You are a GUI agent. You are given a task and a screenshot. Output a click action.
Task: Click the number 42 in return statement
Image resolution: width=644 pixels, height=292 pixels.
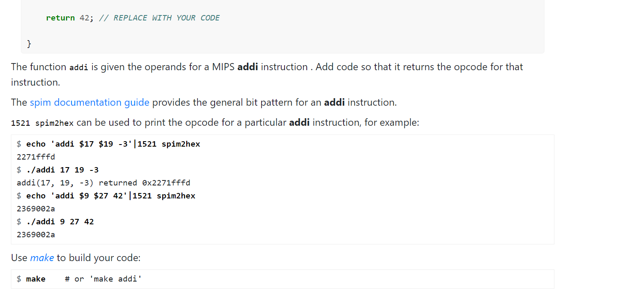tap(84, 18)
